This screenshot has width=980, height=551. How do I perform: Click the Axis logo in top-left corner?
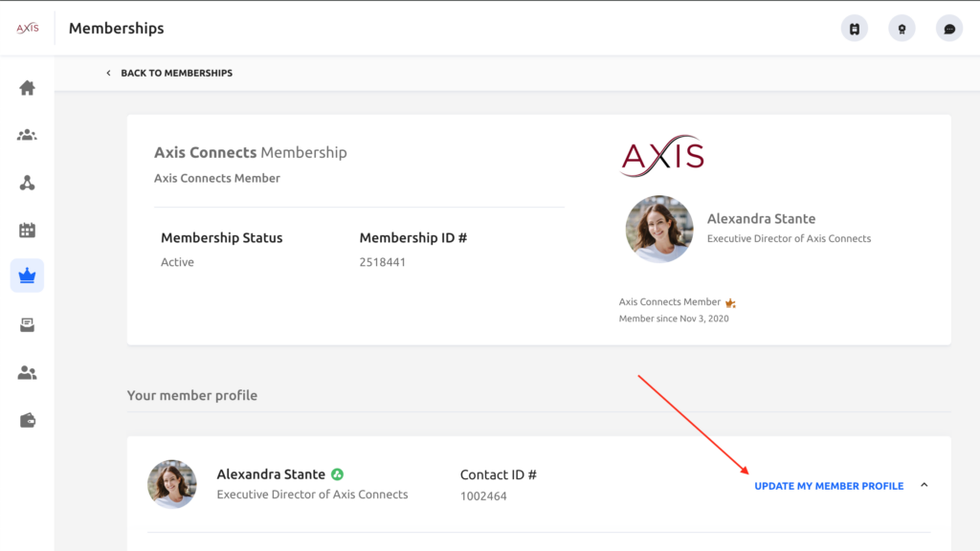[x=28, y=28]
